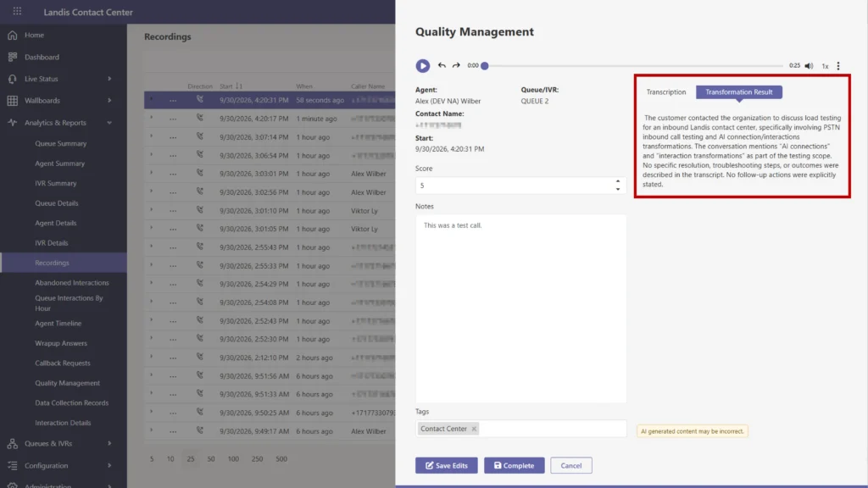Collapse Analytics & Reports section
868x488 pixels.
109,123
